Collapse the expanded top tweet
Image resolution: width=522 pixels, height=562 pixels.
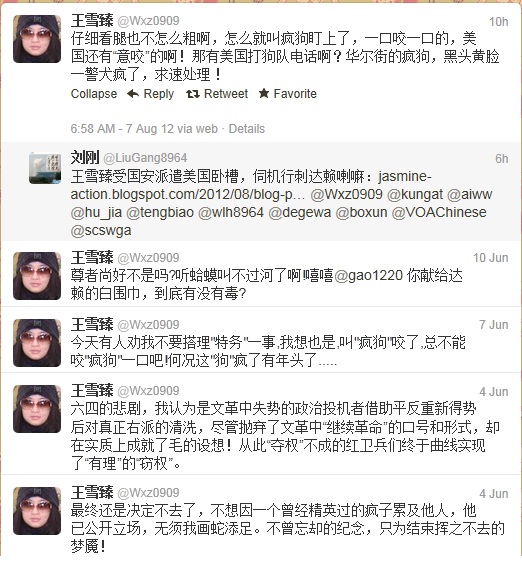(94, 94)
